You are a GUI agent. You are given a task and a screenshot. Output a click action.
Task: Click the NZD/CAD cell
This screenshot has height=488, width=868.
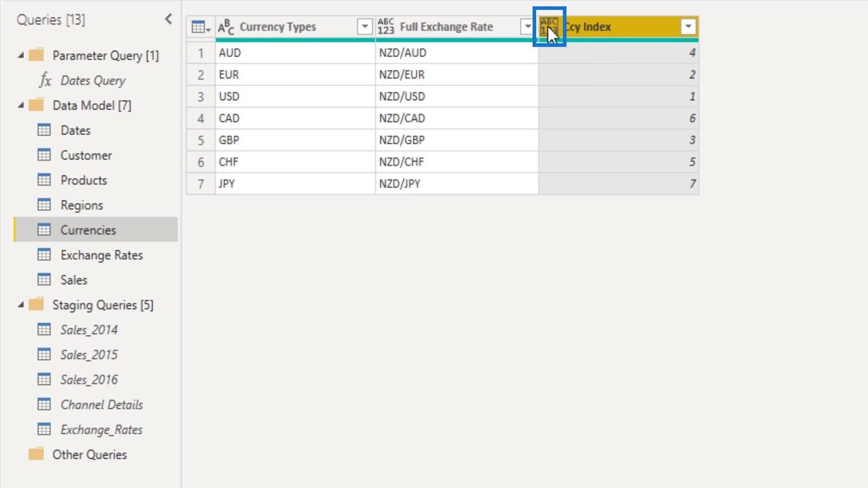(457, 118)
